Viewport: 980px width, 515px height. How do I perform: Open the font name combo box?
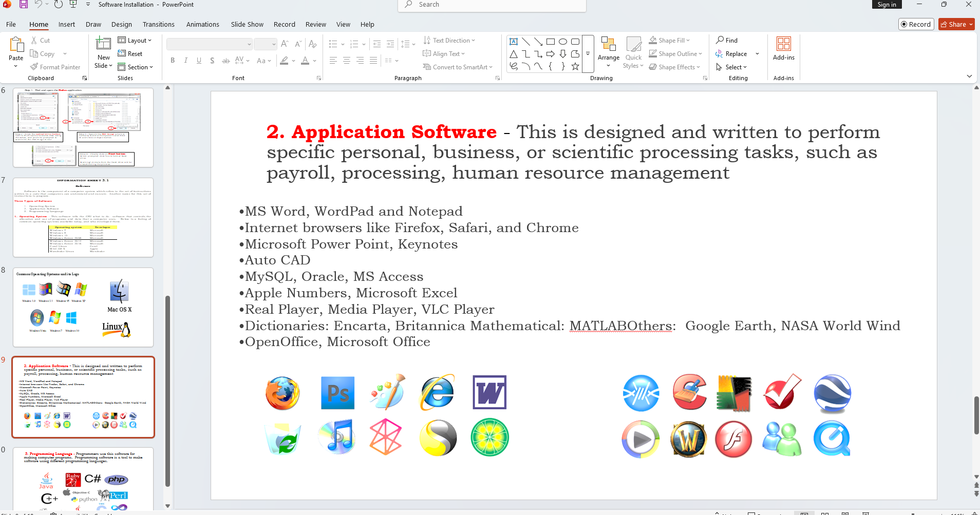coord(209,44)
